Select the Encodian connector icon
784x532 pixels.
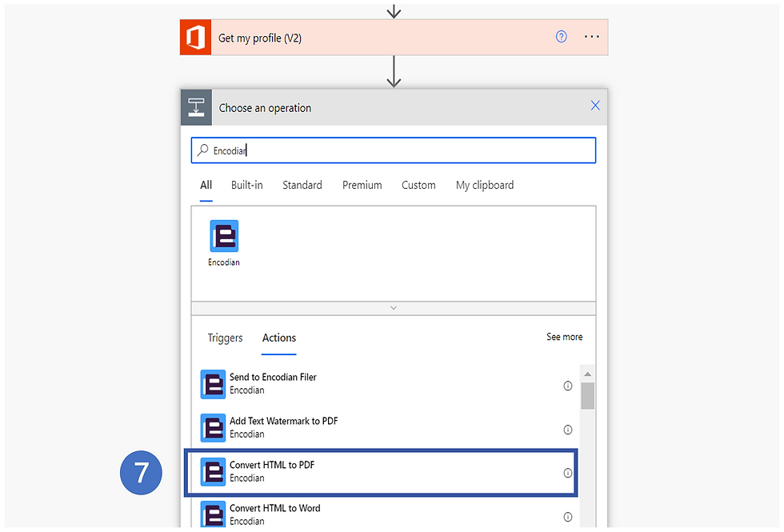[224, 236]
